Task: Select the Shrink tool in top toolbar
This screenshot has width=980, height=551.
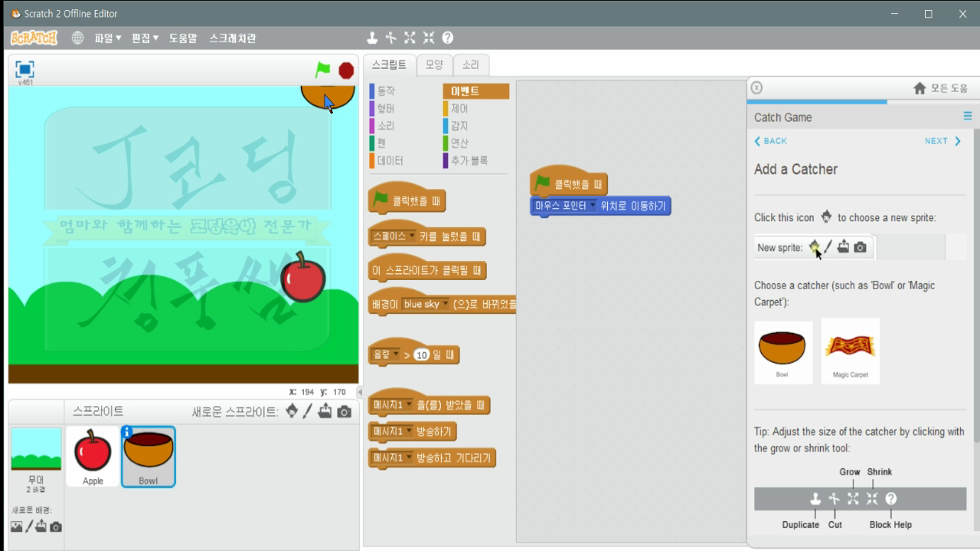Action: pos(429,37)
